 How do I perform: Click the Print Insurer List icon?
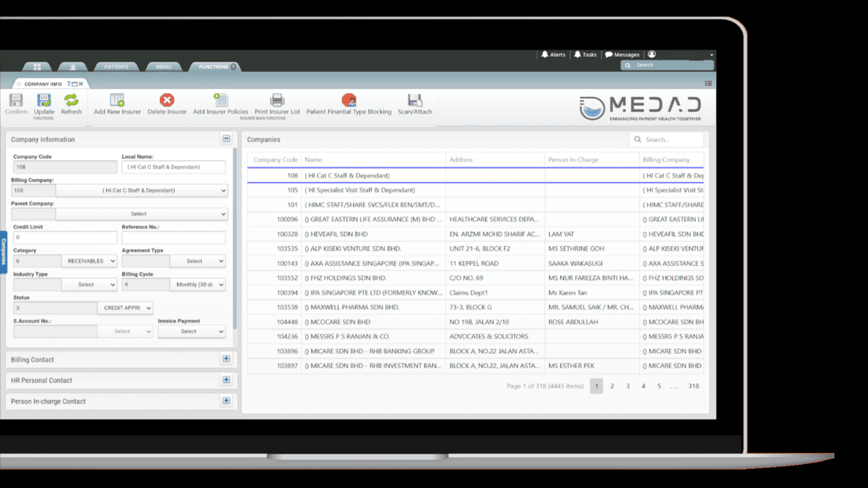[x=277, y=100]
